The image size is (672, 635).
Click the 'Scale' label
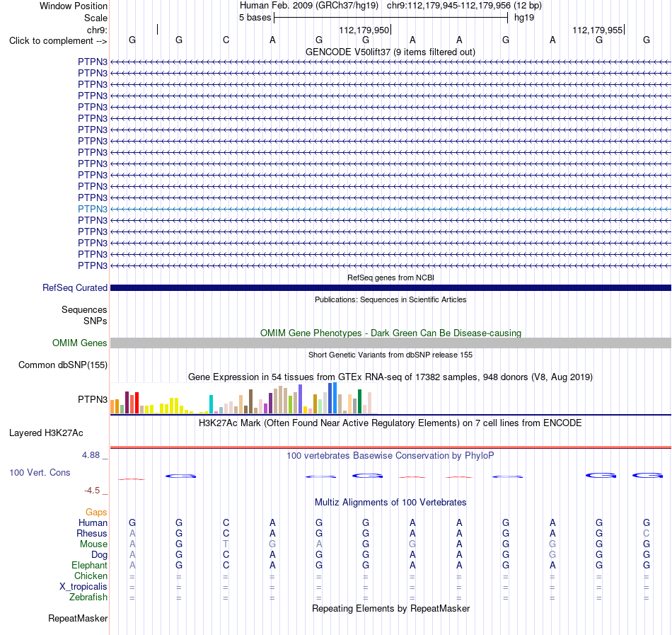(95, 18)
